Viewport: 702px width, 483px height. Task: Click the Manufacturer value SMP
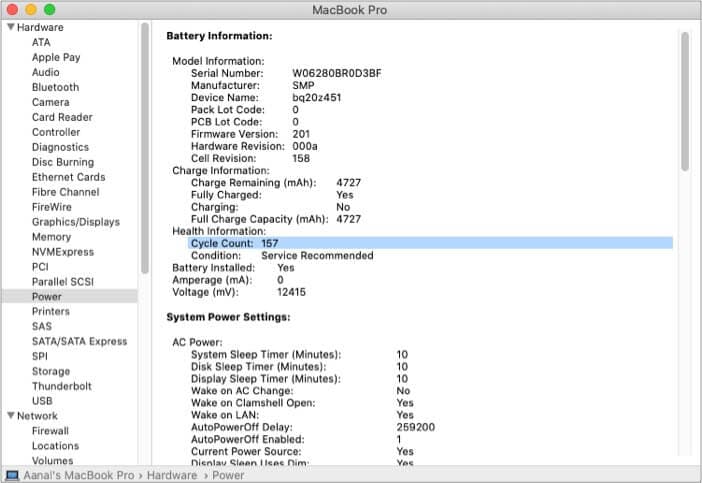coord(304,85)
